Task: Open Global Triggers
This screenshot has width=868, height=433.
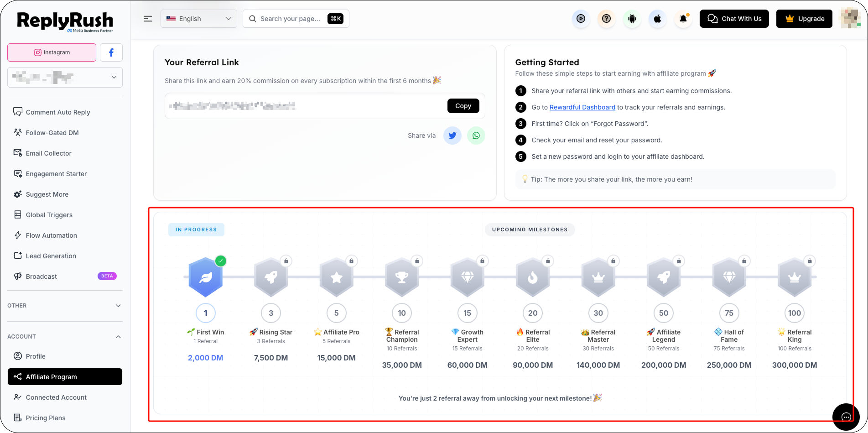Action: pyautogui.click(x=65, y=215)
